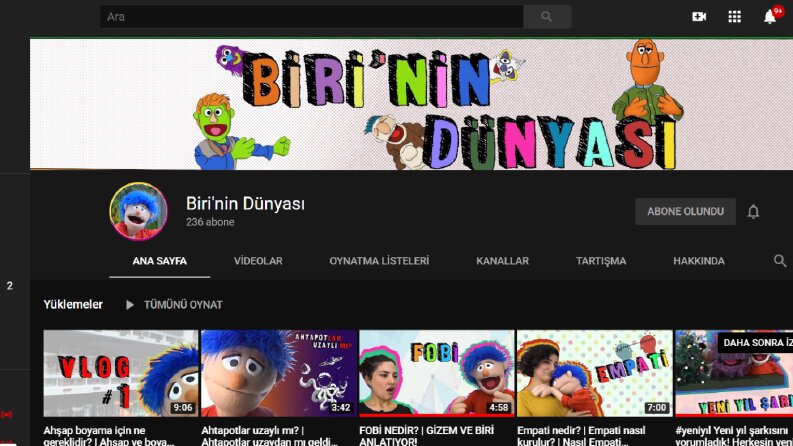This screenshot has width=793, height=446.
Task: Open the Ahşap boyama için ne gereklidir title
Action: click(108, 435)
